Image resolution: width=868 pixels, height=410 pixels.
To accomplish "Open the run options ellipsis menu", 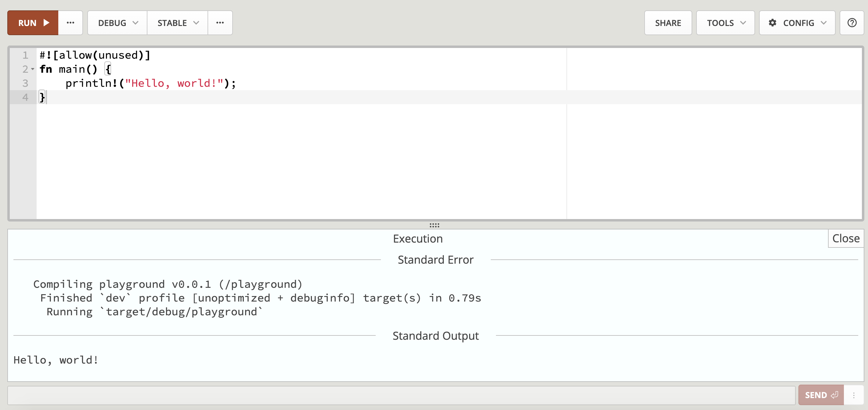I will click(x=70, y=23).
